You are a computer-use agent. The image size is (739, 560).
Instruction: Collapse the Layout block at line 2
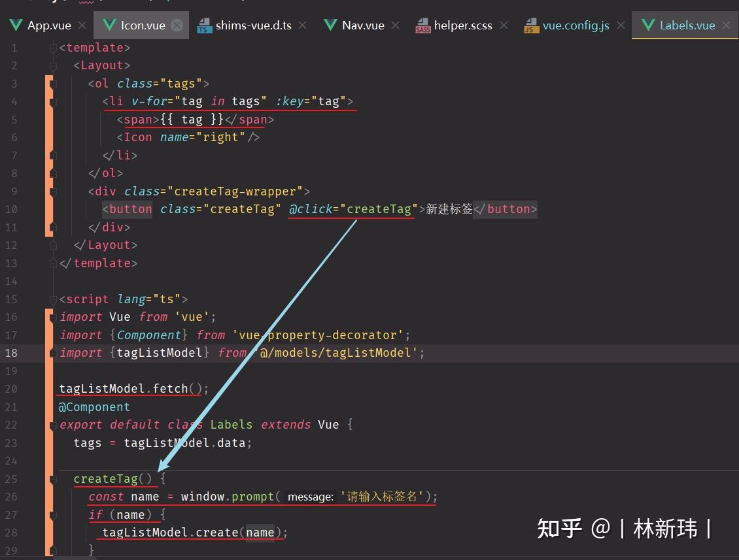pos(53,66)
